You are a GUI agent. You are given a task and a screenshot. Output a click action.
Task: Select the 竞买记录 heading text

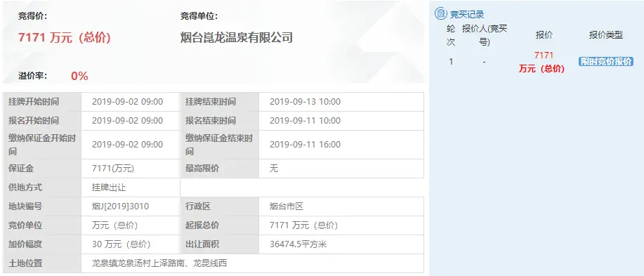(467, 14)
